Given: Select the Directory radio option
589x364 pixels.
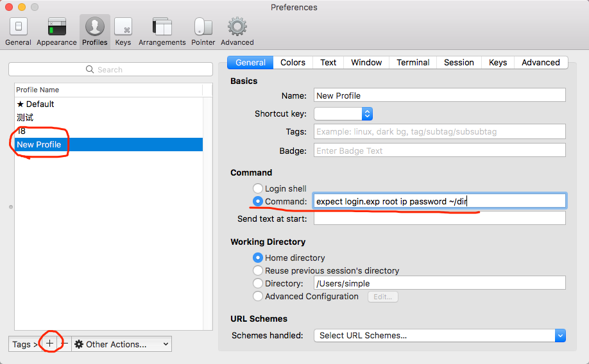Looking at the screenshot, I should point(258,283).
